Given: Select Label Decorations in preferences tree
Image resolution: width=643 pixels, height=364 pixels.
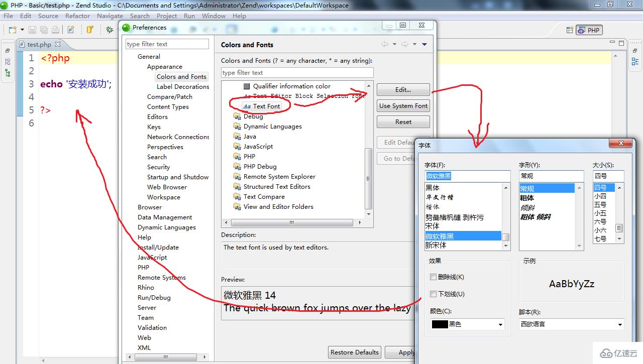Looking at the screenshot, I should pos(182,86).
